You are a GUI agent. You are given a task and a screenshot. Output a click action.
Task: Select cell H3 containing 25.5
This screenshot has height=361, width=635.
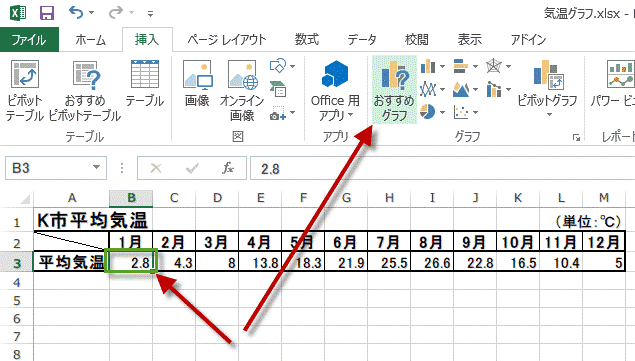coord(389,262)
